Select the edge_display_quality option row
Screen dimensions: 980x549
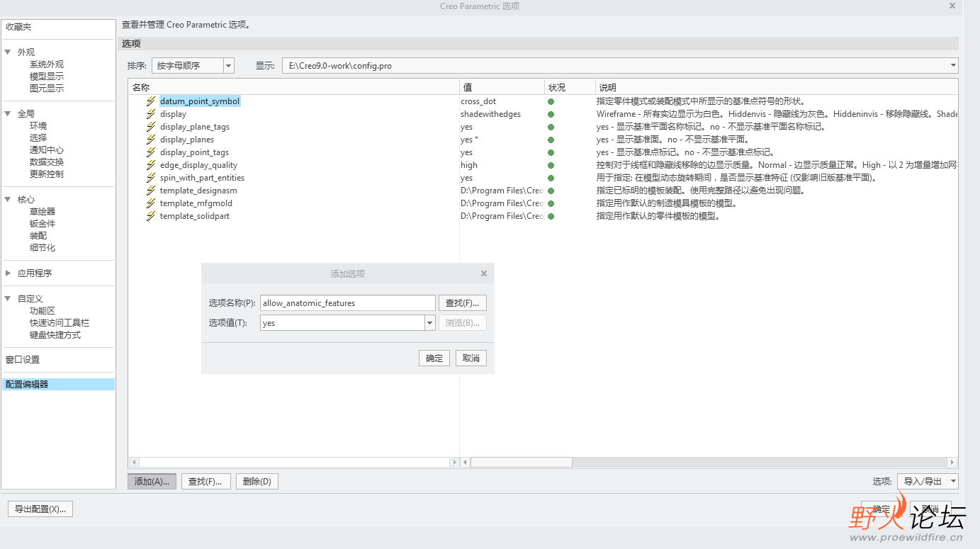click(x=198, y=165)
